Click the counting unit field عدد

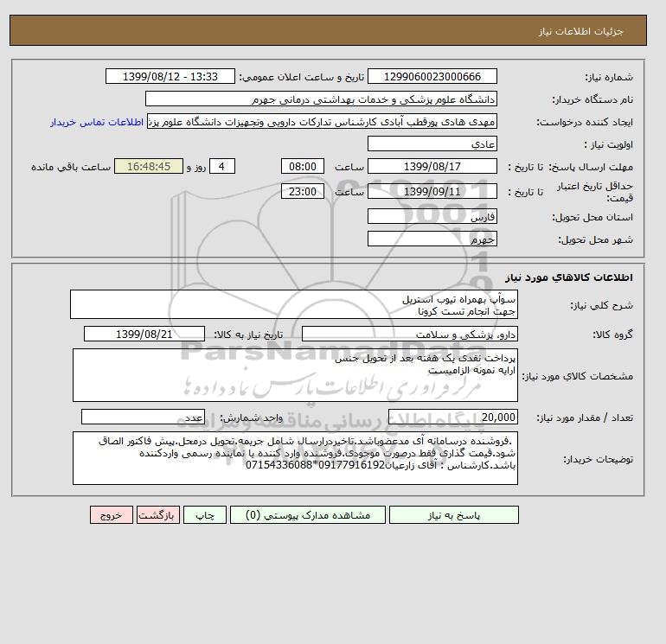(x=143, y=417)
